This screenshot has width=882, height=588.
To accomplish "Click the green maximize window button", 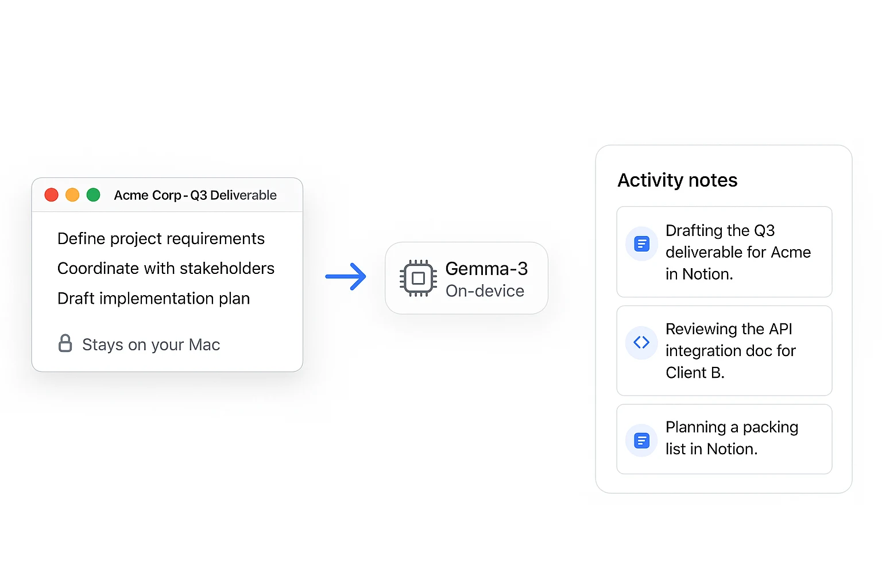I will pyautogui.click(x=94, y=195).
